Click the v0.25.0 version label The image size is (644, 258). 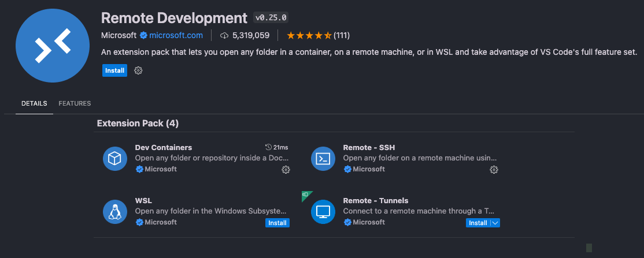click(272, 18)
